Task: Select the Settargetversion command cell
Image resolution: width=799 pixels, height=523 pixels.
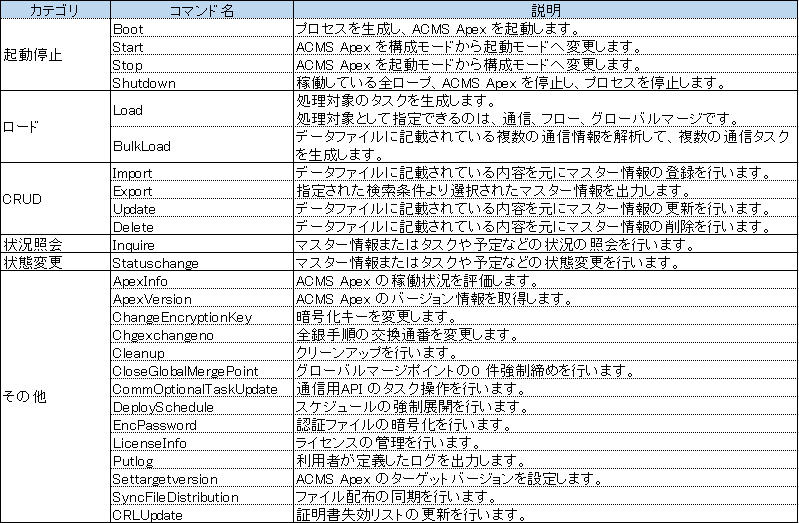Action: (201, 478)
